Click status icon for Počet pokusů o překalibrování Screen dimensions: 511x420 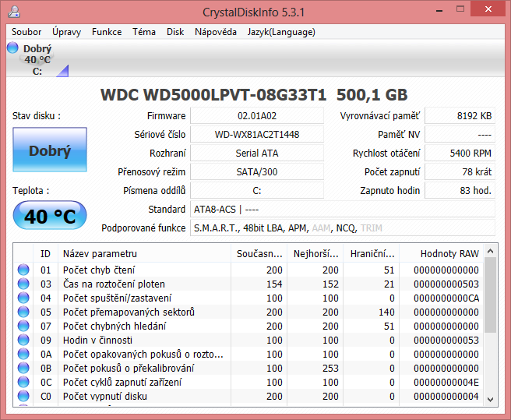click(x=23, y=369)
